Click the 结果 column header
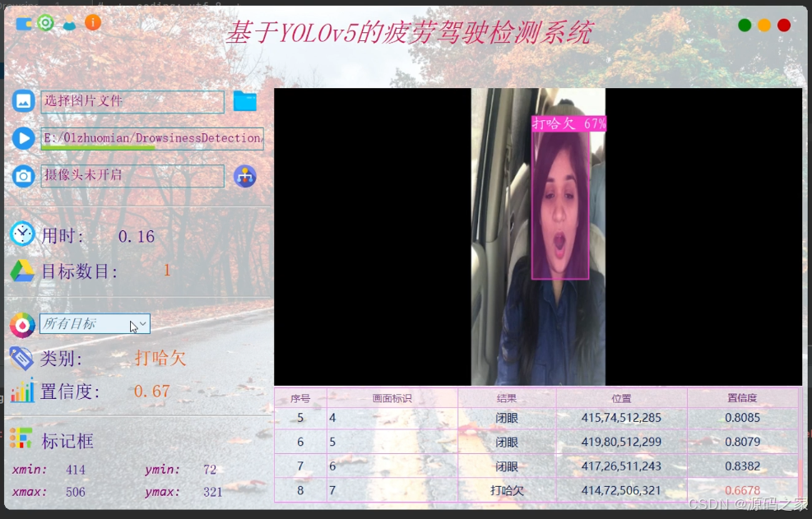Viewport: 812px width, 519px height. pyautogui.click(x=507, y=398)
